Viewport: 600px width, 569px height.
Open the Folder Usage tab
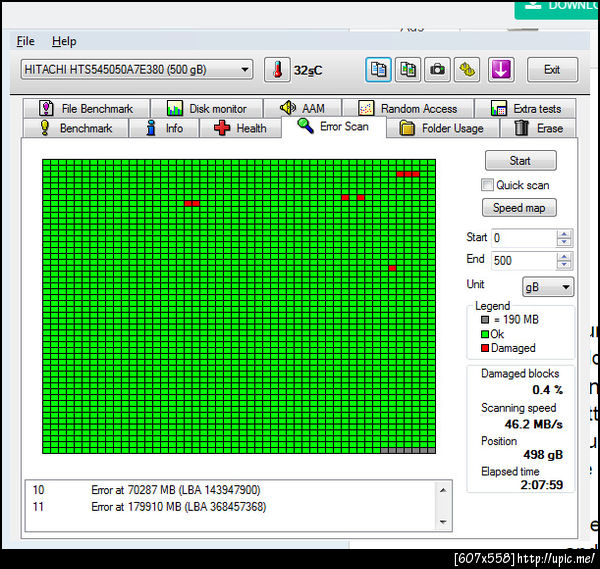tap(443, 128)
